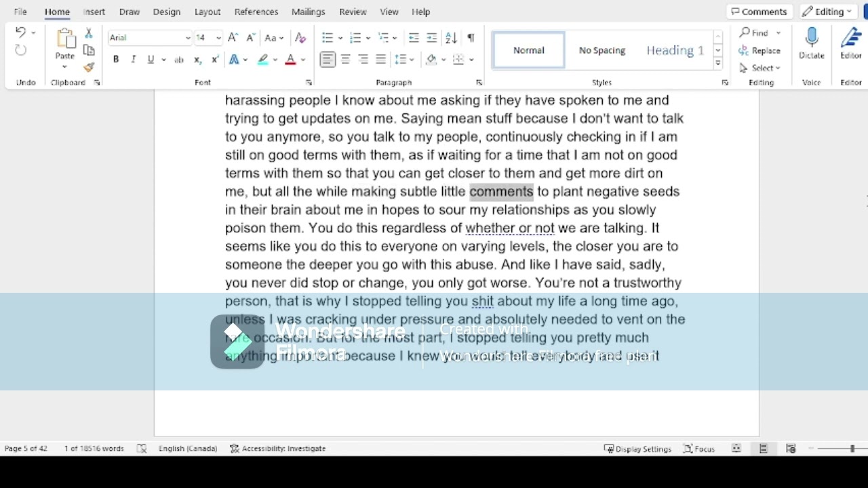Viewport: 868px width, 488px height.
Task: Open the Select dropdown in Editing group
Action: 760,68
